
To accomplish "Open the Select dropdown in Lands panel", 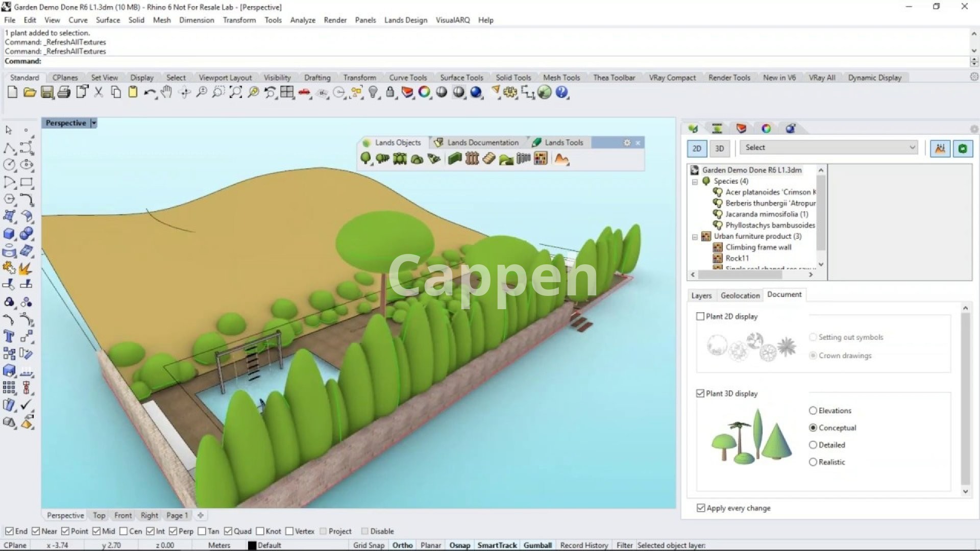I will (x=828, y=147).
